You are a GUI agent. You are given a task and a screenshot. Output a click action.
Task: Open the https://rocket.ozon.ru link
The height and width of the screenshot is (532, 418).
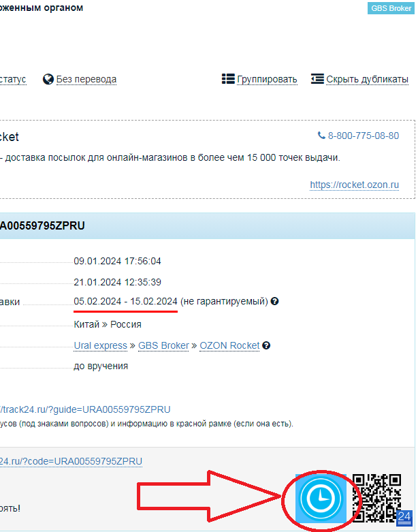354,185
